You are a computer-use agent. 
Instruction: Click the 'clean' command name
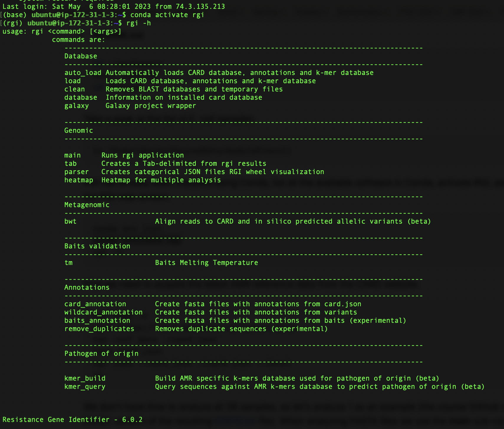click(75, 89)
